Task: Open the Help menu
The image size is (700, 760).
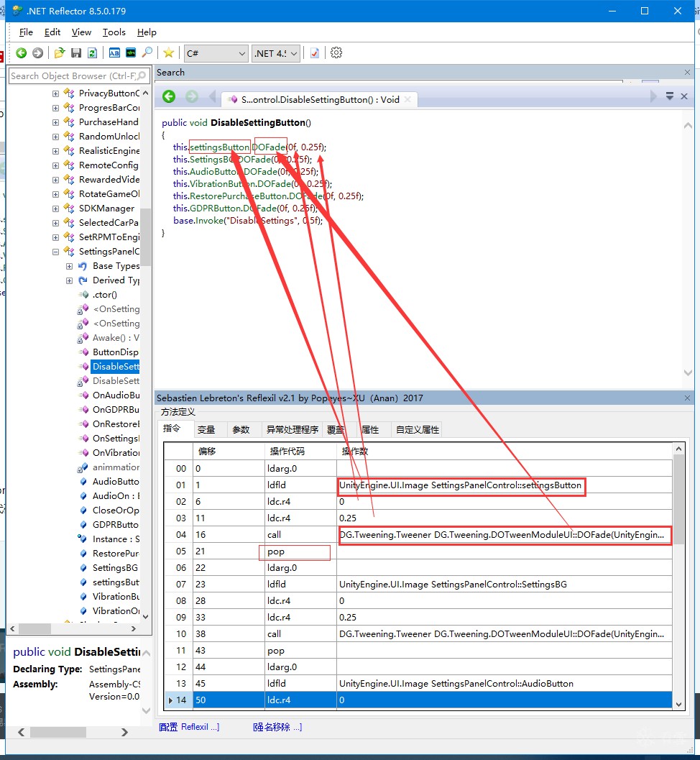Action: (x=147, y=32)
